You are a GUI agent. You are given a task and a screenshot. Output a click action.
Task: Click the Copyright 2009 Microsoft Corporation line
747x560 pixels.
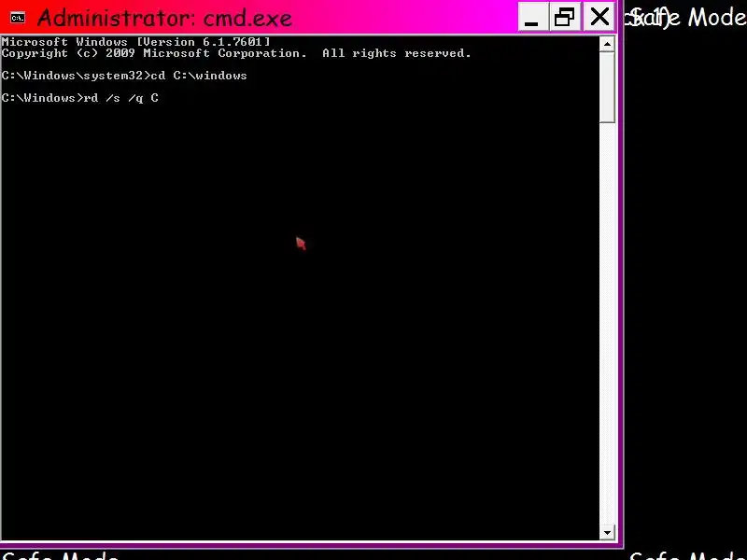pyautogui.click(x=236, y=53)
